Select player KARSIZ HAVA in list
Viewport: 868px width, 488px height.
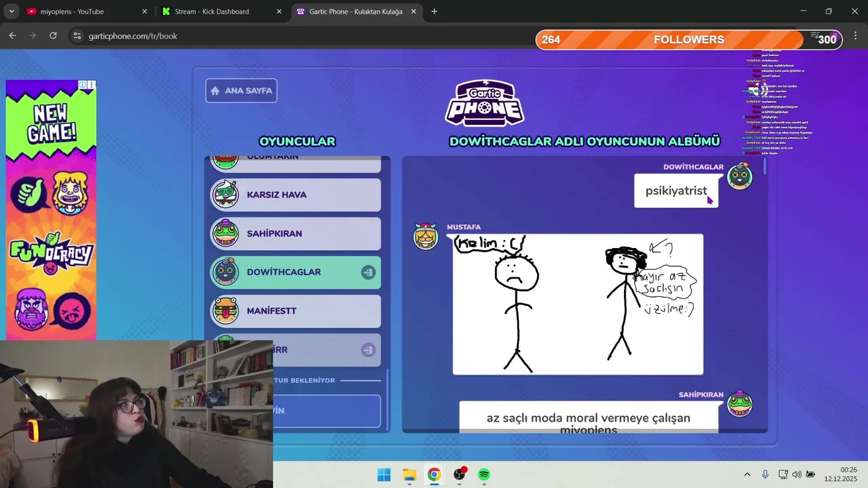(x=295, y=195)
